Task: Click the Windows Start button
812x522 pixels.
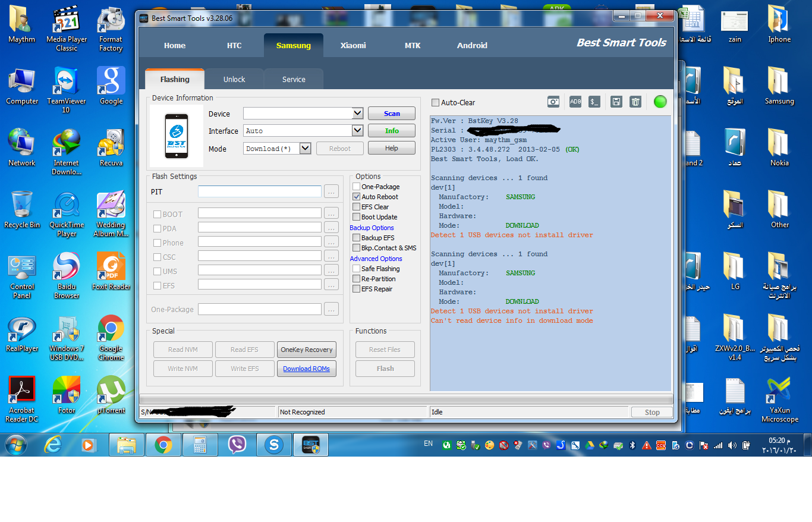Action: coord(15,445)
